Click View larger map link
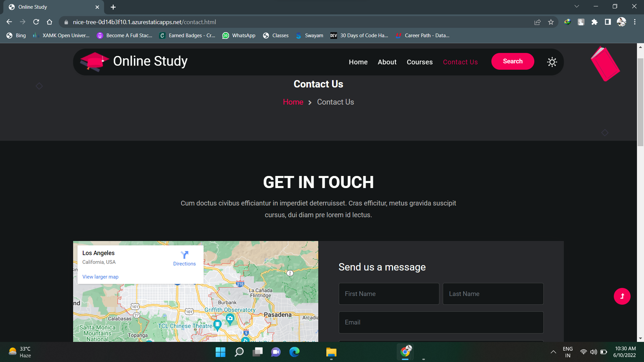 point(100,277)
